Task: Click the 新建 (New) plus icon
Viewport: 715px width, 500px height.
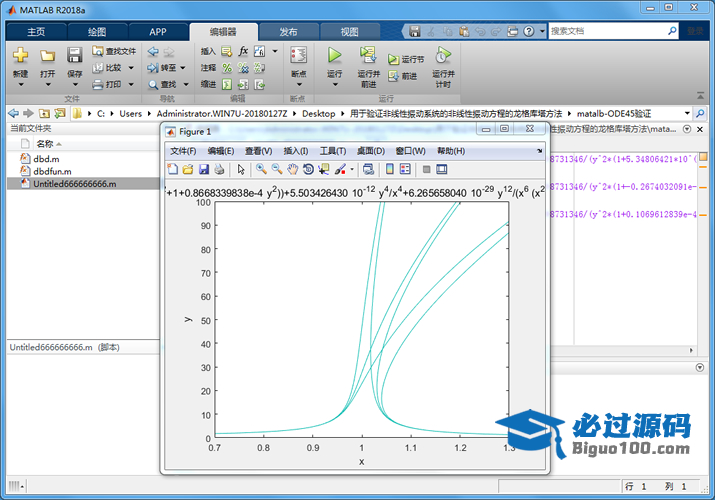Action: (x=21, y=55)
